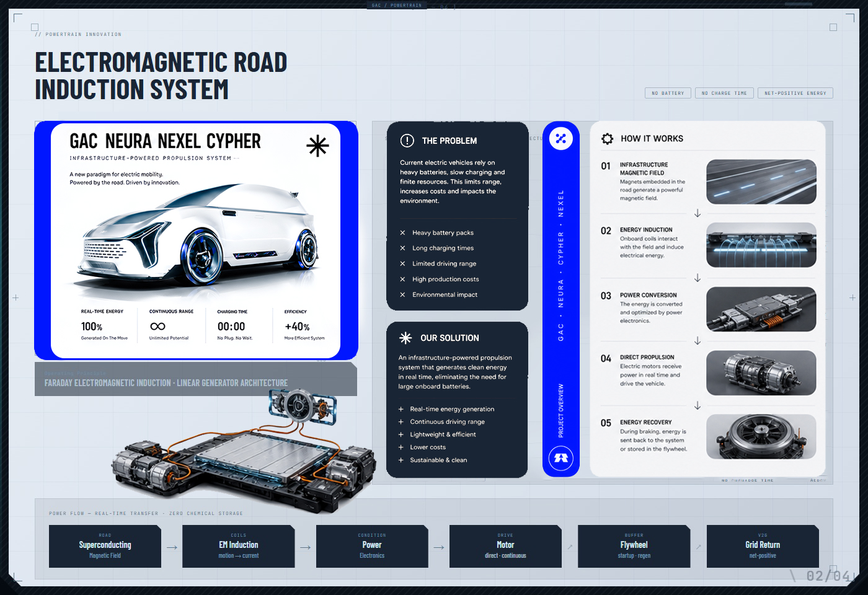Click the OUR SOLUTION heading
868x595 pixels.
pos(449,338)
